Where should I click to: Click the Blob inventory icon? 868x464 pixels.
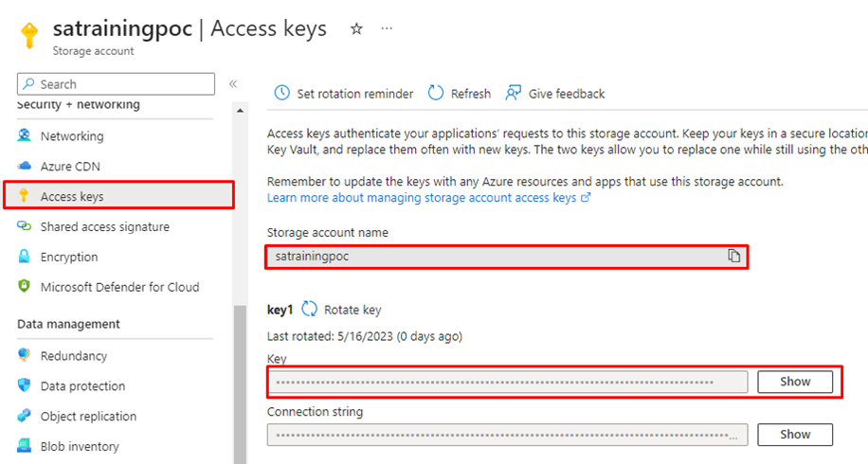coord(25,447)
